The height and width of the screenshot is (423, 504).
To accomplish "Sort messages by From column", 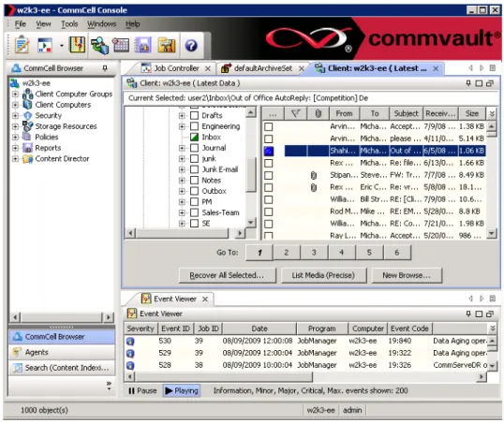I will (344, 113).
